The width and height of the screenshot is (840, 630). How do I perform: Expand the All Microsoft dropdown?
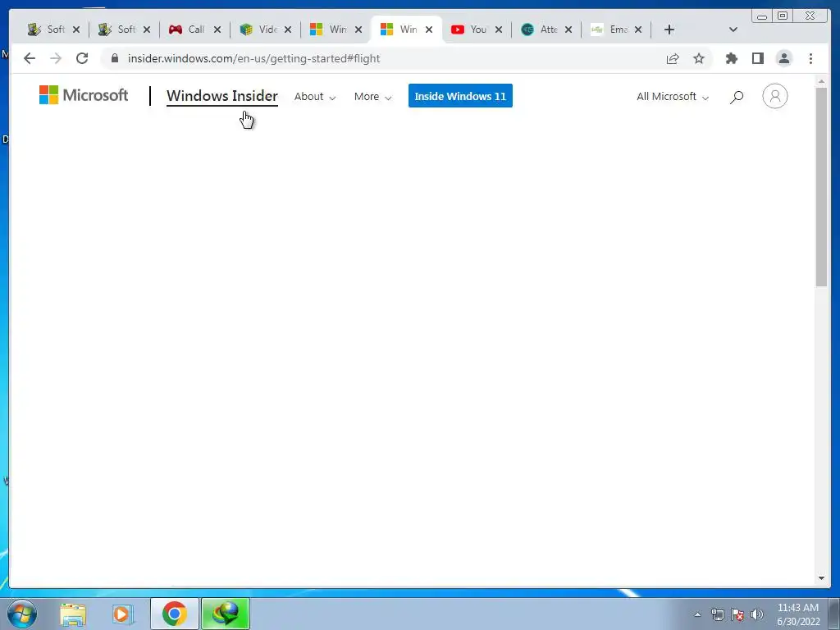pos(673,97)
